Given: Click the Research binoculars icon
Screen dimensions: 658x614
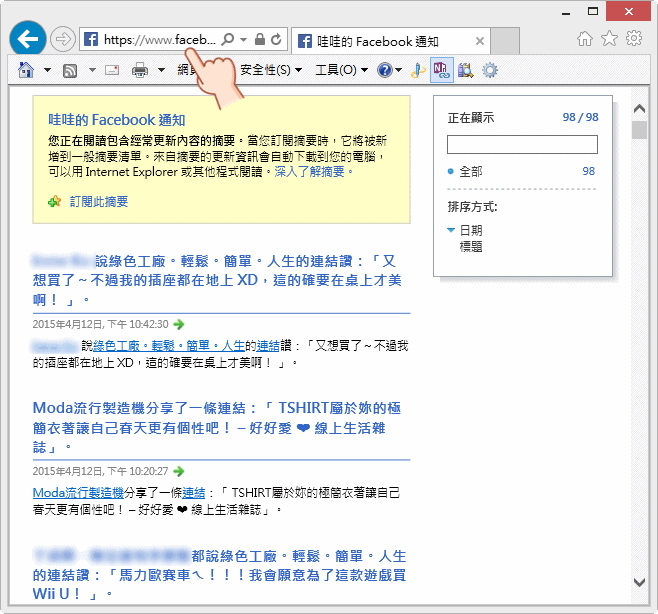Looking at the screenshot, I should coord(465,70).
